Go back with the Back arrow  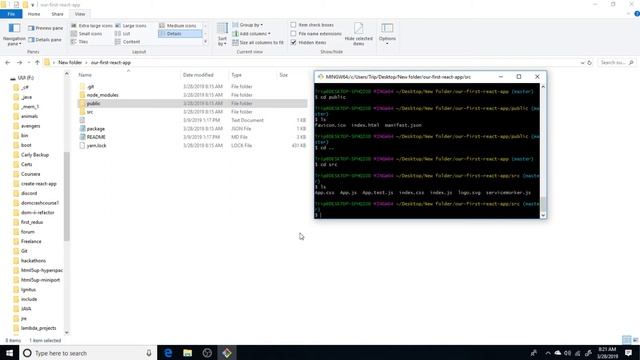click(8, 62)
